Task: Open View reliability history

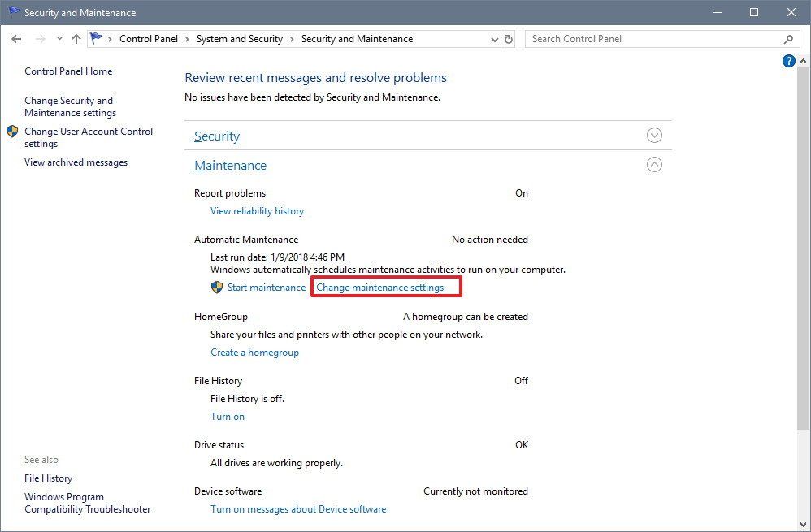Action: tap(257, 210)
